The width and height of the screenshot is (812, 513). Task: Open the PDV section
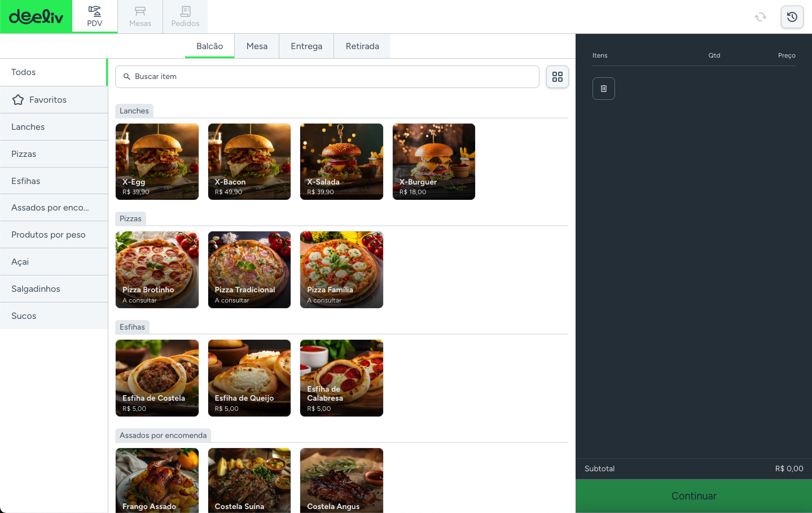pos(95,16)
